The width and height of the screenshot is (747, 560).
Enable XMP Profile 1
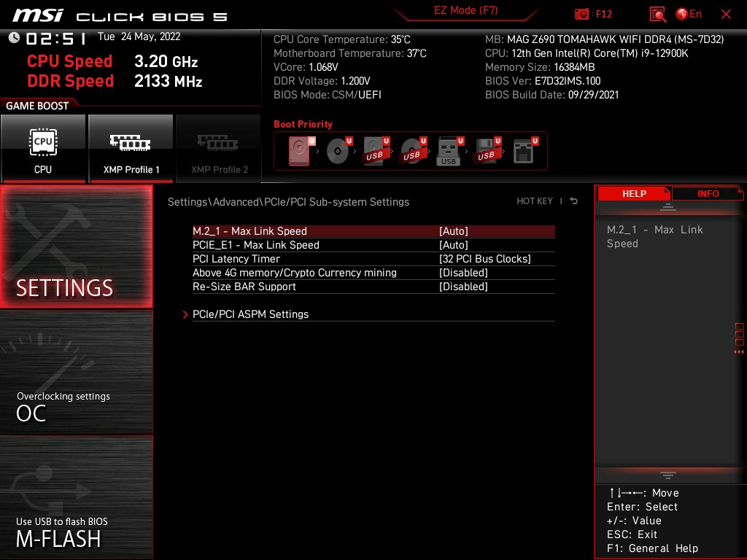(131, 148)
